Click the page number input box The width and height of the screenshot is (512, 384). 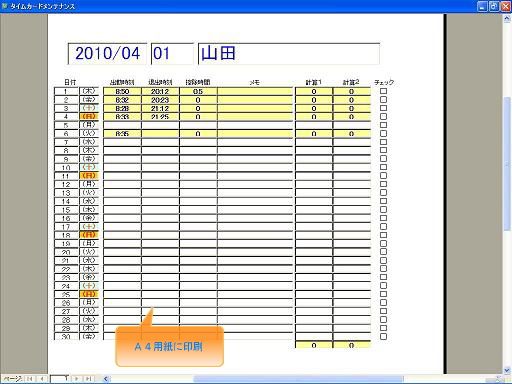point(60,378)
